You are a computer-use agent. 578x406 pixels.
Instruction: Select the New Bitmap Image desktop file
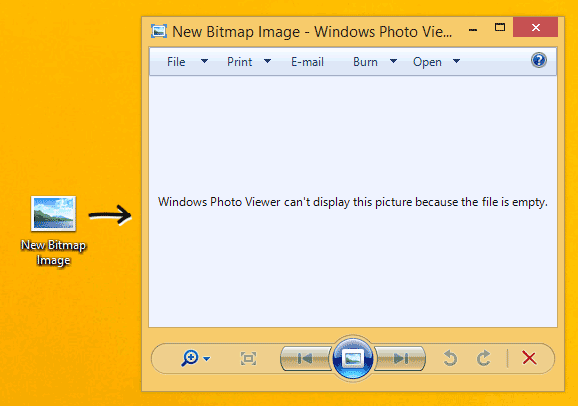(x=53, y=230)
